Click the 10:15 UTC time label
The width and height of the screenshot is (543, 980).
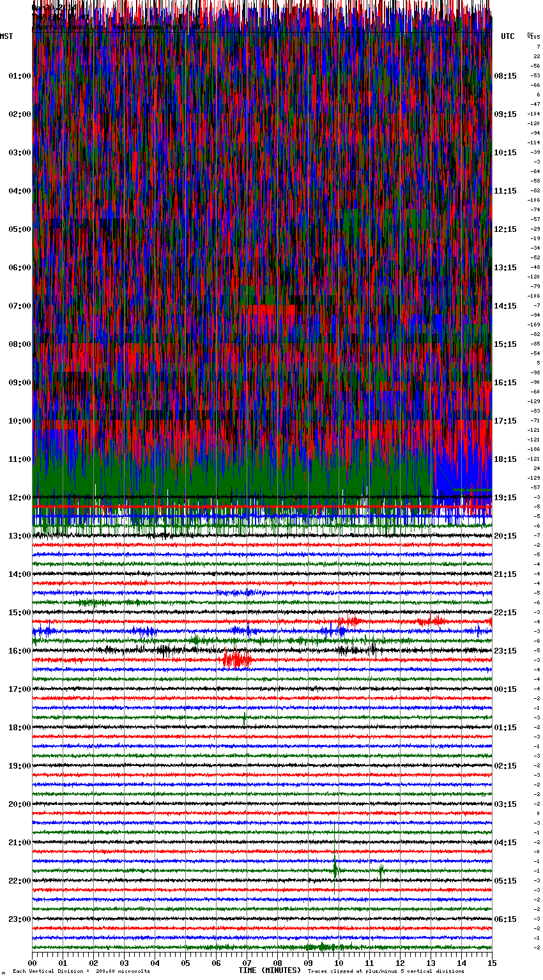505,153
